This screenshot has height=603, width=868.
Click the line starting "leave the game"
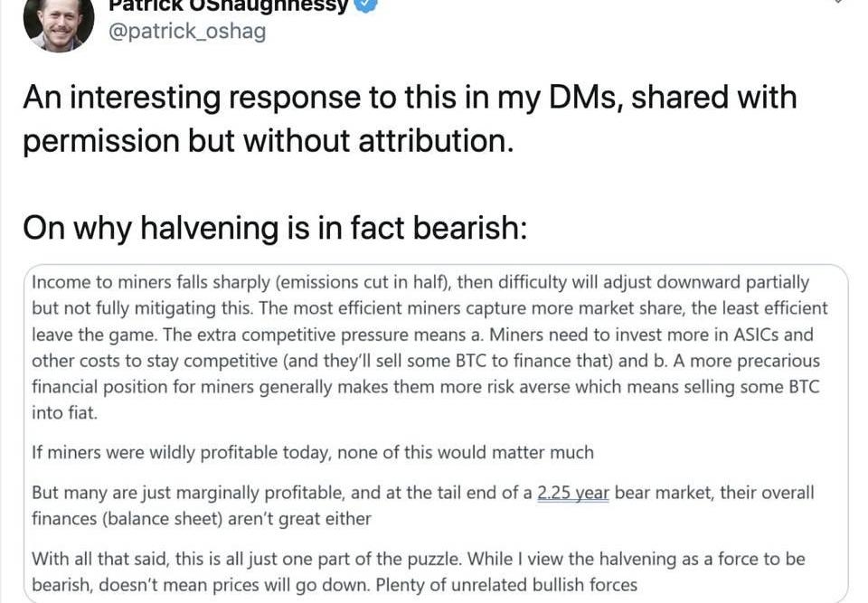coord(422,334)
